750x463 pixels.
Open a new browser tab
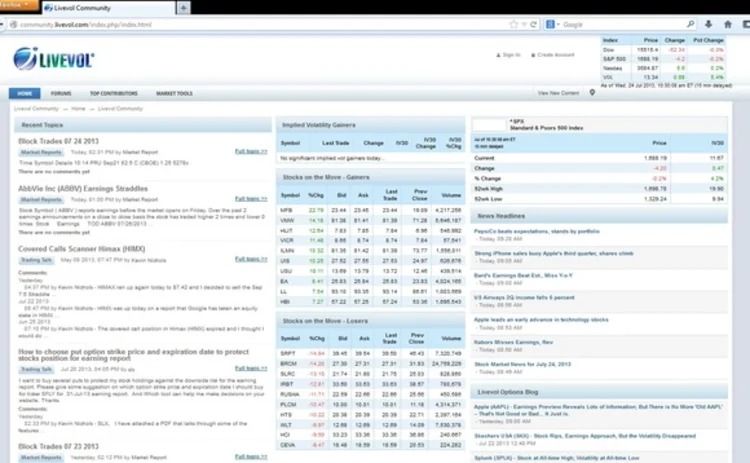(183, 8)
